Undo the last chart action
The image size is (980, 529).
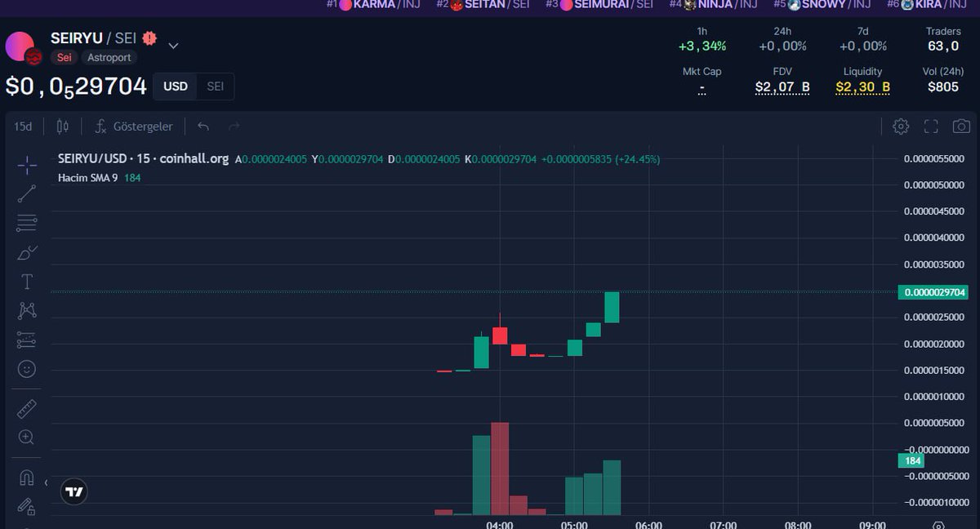[x=203, y=127]
